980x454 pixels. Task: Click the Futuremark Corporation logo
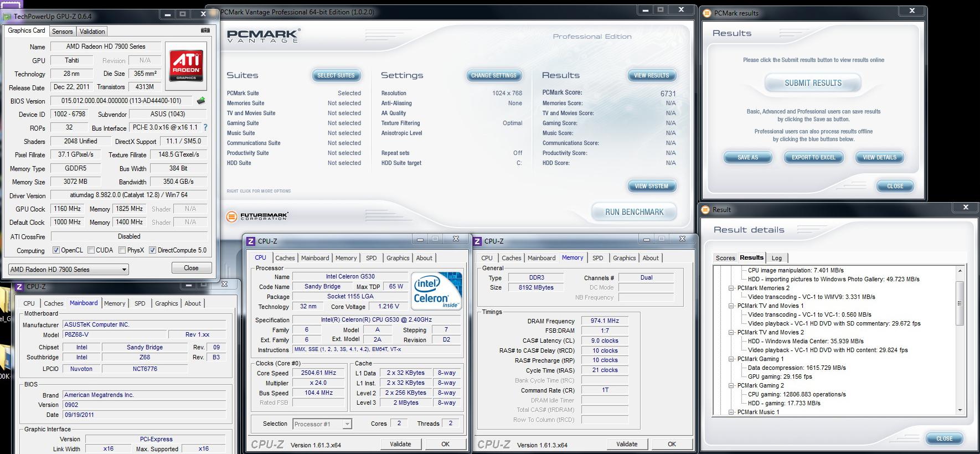(x=257, y=216)
